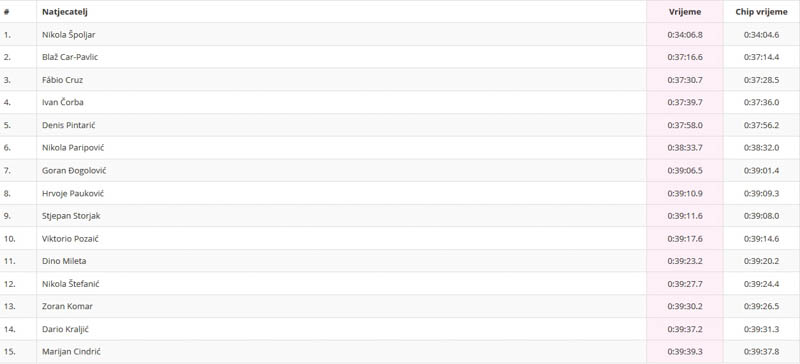Open Stjepan Storjak details
Screen dimensions: 800x364
point(71,216)
